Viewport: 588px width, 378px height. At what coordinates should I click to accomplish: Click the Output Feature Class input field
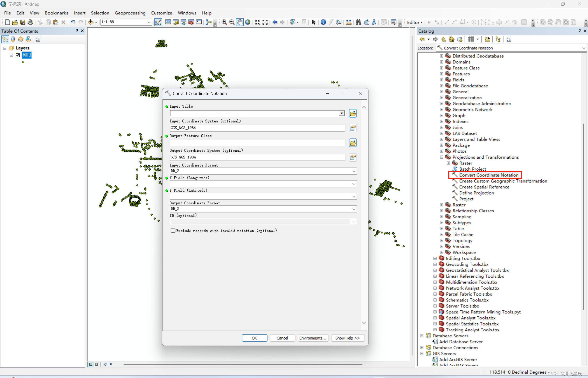point(257,143)
